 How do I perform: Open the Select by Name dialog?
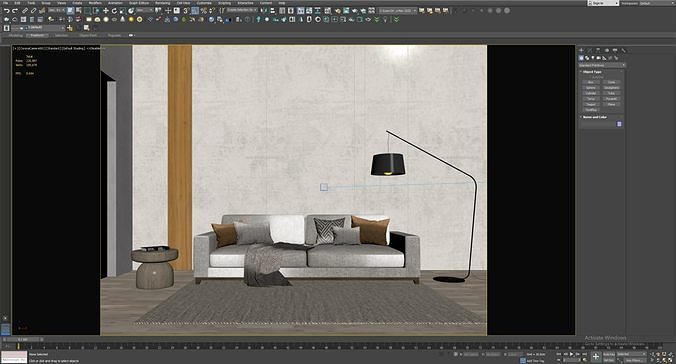coord(78,10)
